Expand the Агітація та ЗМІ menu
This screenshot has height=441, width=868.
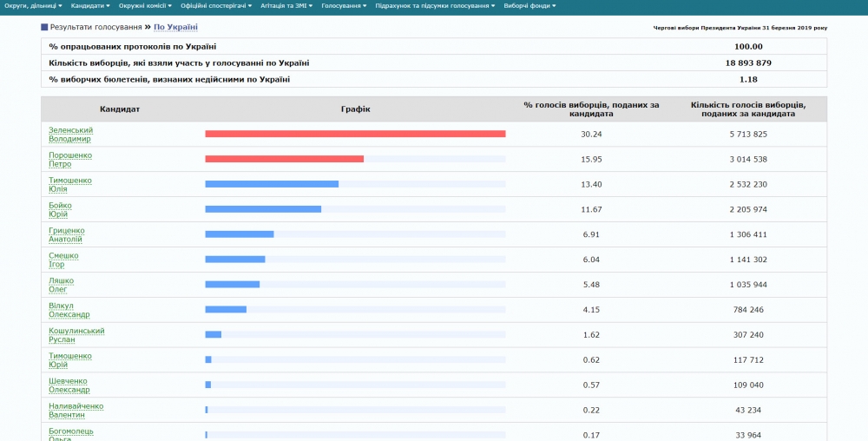pyautogui.click(x=286, y=5)
